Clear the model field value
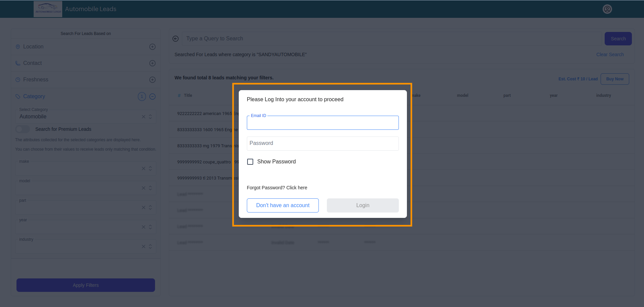644x307 pixels. pyautogui.click(x=144, y=188)
